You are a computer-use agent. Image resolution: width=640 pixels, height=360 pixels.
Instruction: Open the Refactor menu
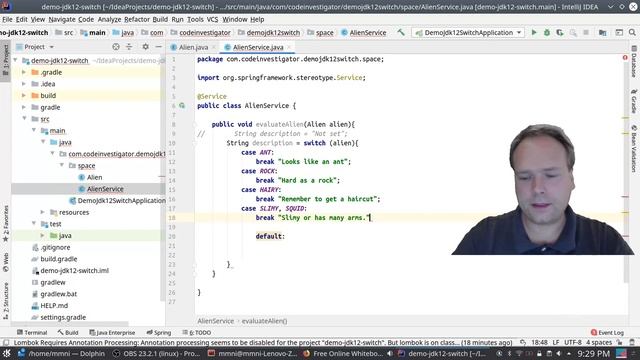point(137,19)
